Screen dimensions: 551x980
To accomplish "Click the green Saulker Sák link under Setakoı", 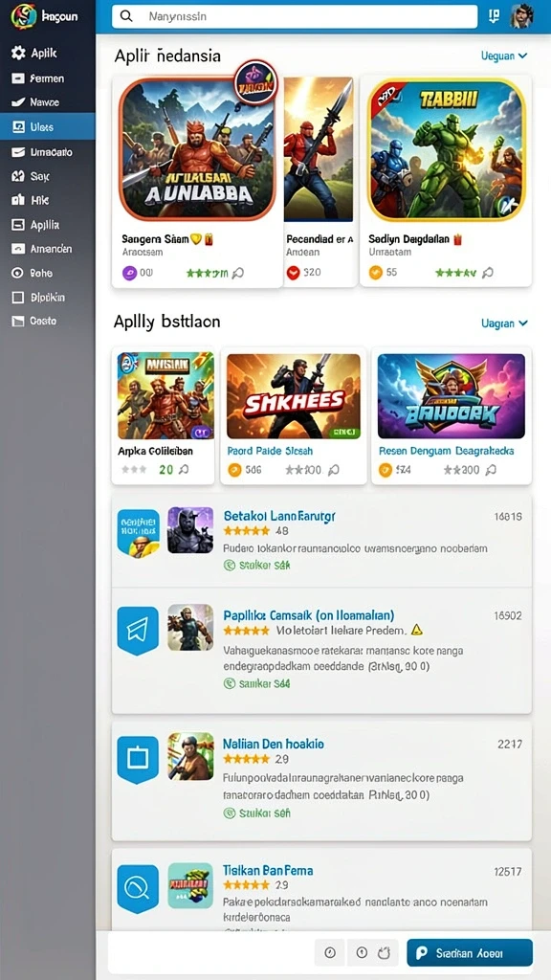I will point(256,565).
